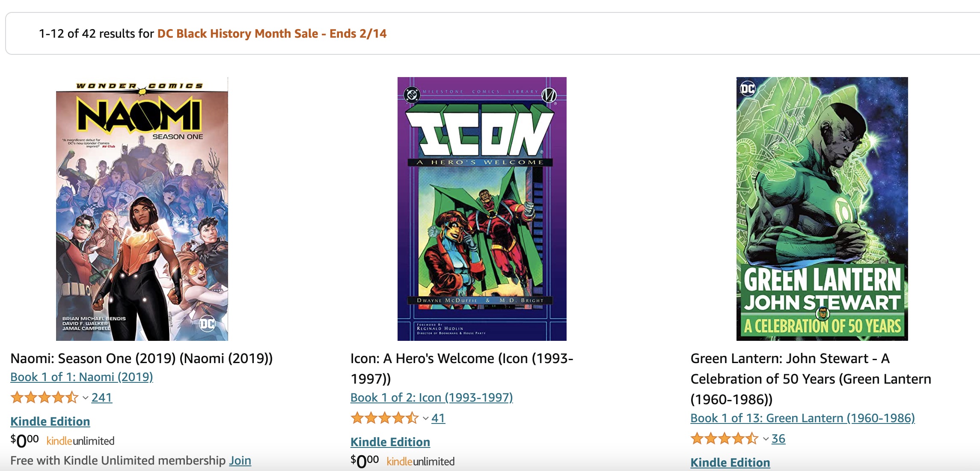Expand the rating chevron beside 241
This screenshot has height=471, width=980.
pyautogui.click(x=85, y=398)
